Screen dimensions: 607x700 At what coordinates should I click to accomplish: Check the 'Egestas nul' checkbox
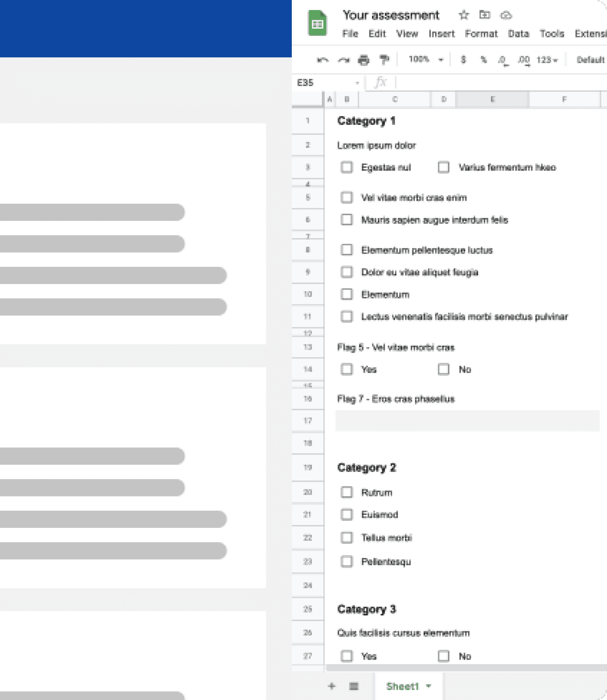click(346, 167)
